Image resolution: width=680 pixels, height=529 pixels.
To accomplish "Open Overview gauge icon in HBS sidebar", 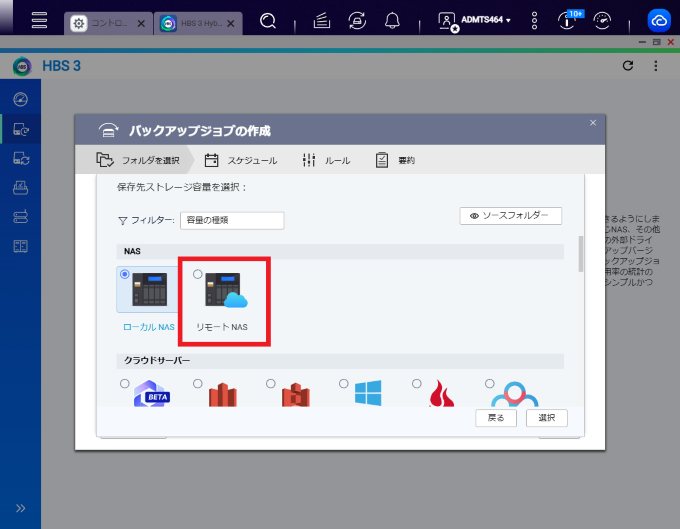I will coord(20,99).
